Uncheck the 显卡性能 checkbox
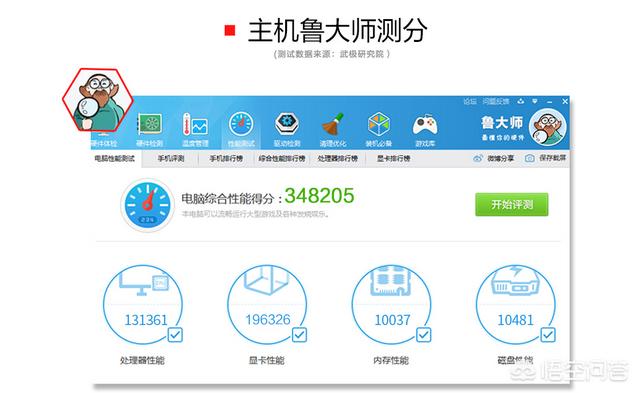 (299, 335)
